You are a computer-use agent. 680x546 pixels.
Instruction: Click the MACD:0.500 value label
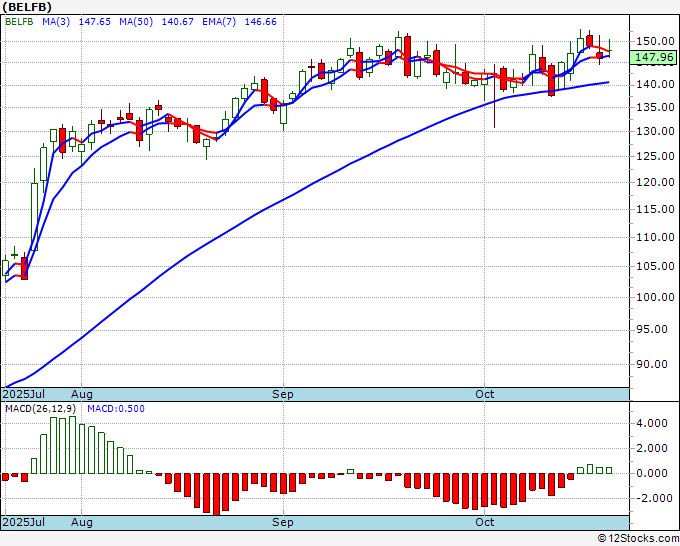click(x=116, y=409)
